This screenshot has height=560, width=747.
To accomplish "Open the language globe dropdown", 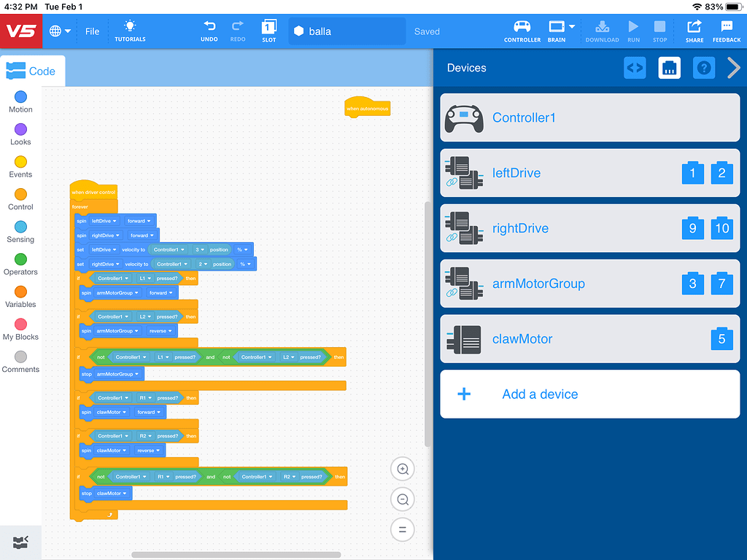I will pyautogui.click(x=60, y=31).
